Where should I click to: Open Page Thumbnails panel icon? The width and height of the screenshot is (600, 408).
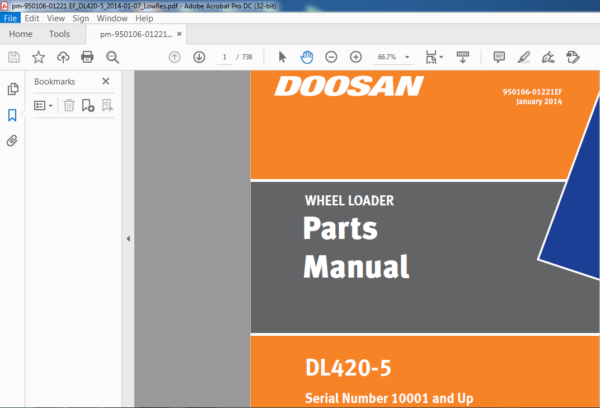13,89
